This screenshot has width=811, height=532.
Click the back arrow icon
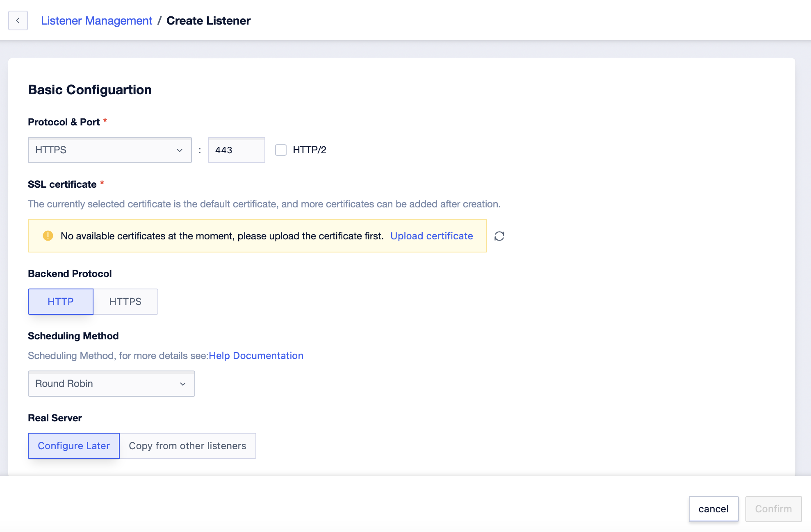coord(18,20)
